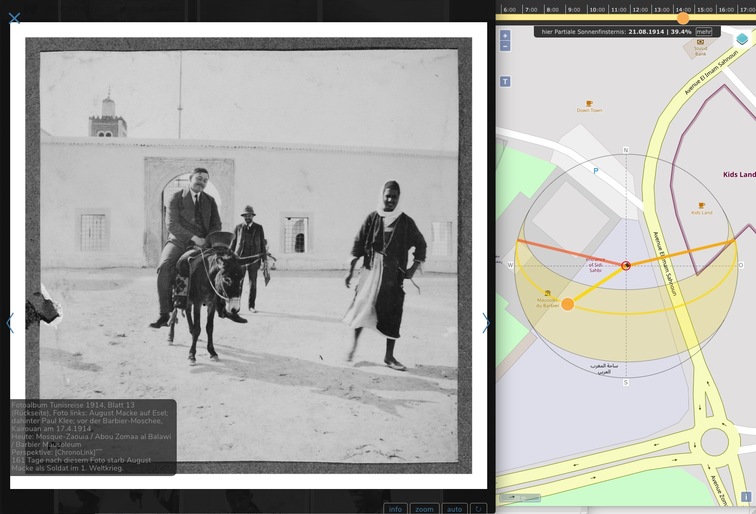Click the rotate icon below photo

pos(478,509)
